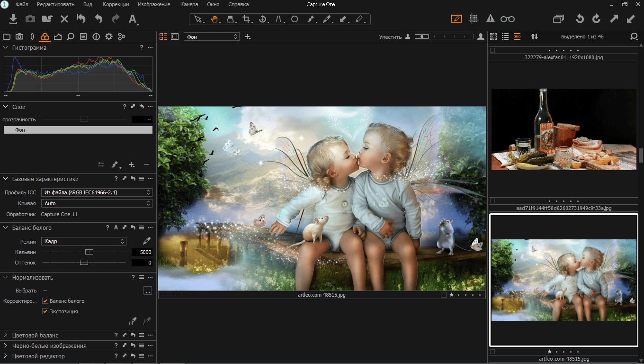The width and height of the screenshot is (644, 364).
Task: Open the Metadata info tool tab
Action: [96, 36]
